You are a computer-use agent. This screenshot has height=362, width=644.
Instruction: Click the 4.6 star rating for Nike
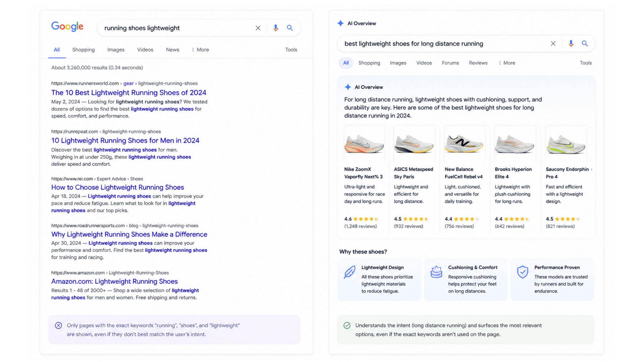click(x=362, y=219)
